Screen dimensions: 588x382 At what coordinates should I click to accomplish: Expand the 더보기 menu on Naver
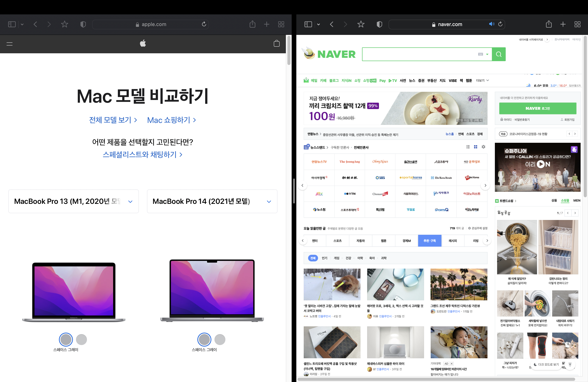point(482,81)
